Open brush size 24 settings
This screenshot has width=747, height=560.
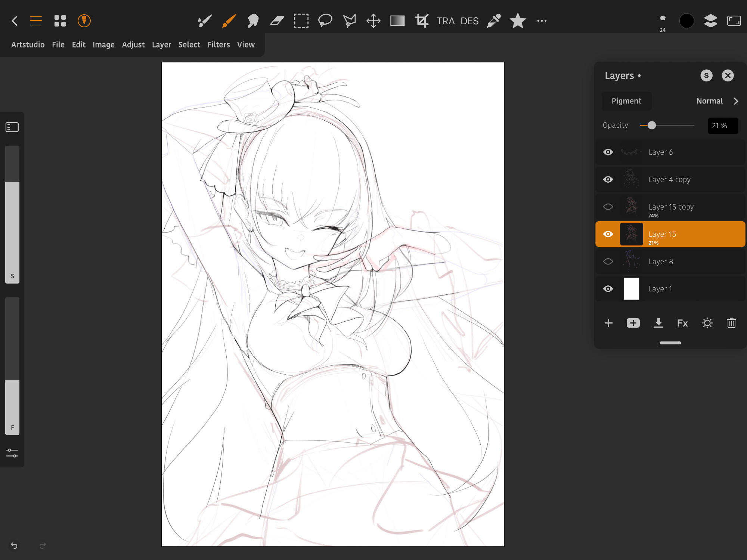click(663, 22)
